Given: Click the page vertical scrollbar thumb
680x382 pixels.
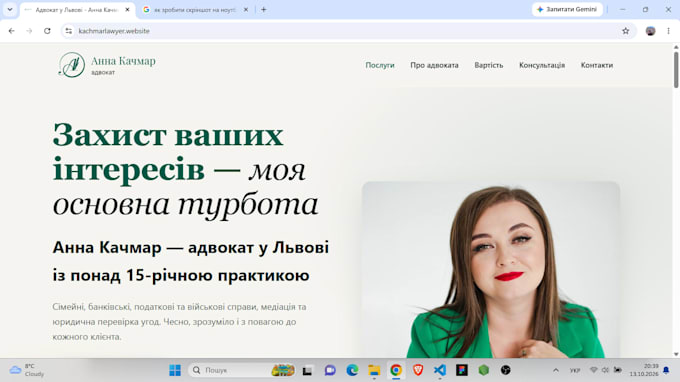Looking at the screenshot, I should (676, 70).
